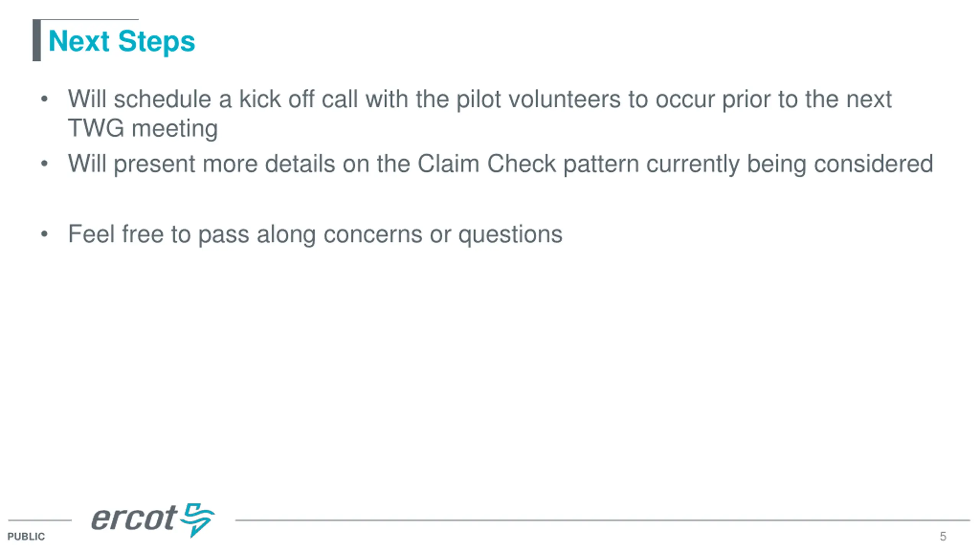The height and width of the screenshot is (551, 980).
Task: Select the bullet dot before 'Will present'
Action: coord(44,164)
